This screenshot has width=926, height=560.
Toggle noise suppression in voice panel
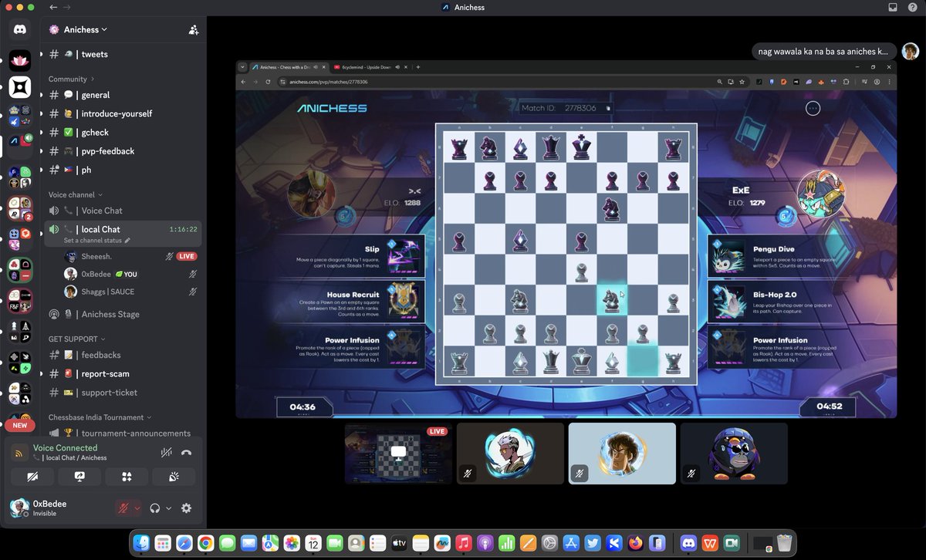166,453
